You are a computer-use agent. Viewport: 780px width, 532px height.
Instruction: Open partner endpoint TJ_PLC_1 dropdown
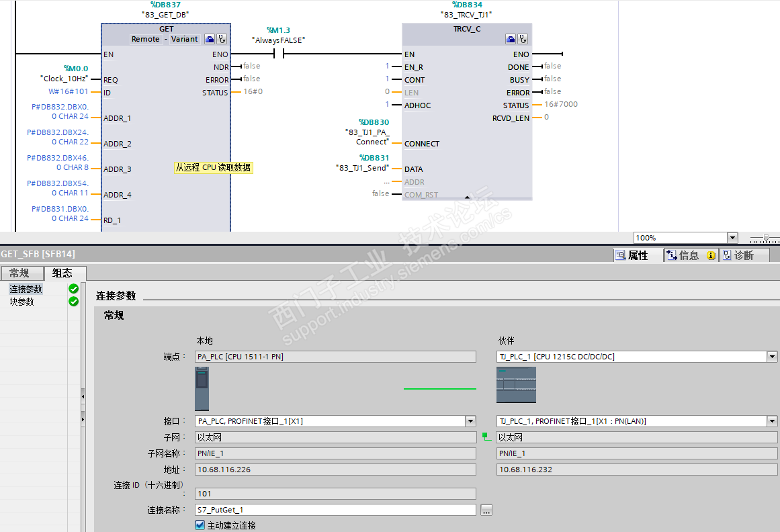[772, 357]
